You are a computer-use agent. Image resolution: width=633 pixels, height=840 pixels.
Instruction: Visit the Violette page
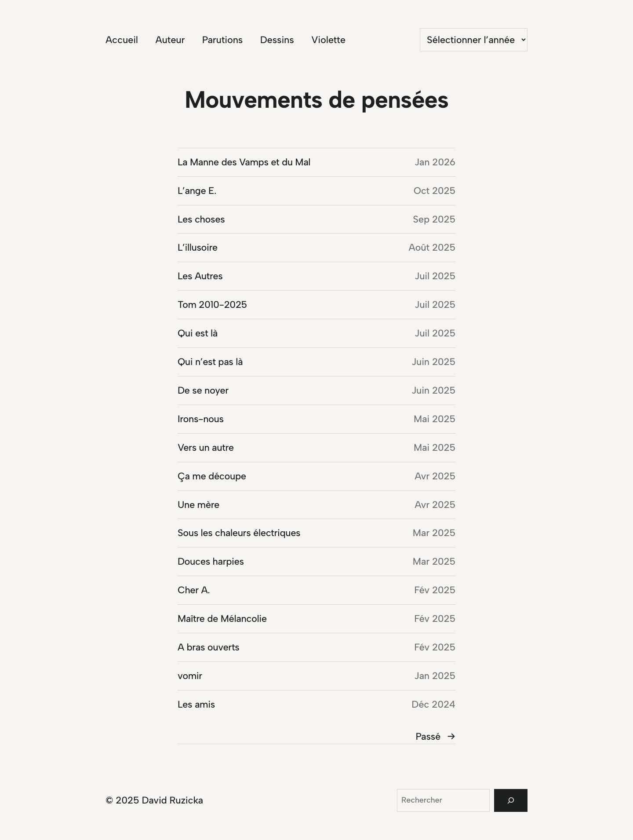pyautogui.click(x=328, y=40)
